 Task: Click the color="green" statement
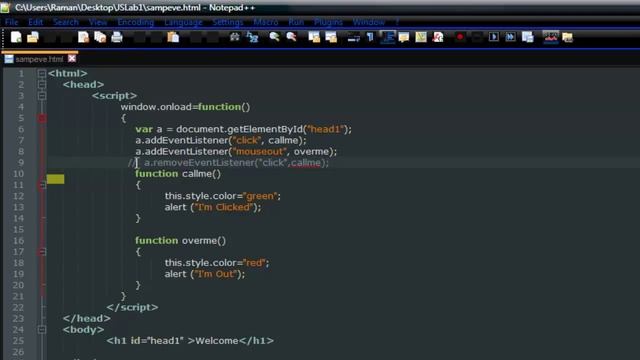[x=223, y=196]
